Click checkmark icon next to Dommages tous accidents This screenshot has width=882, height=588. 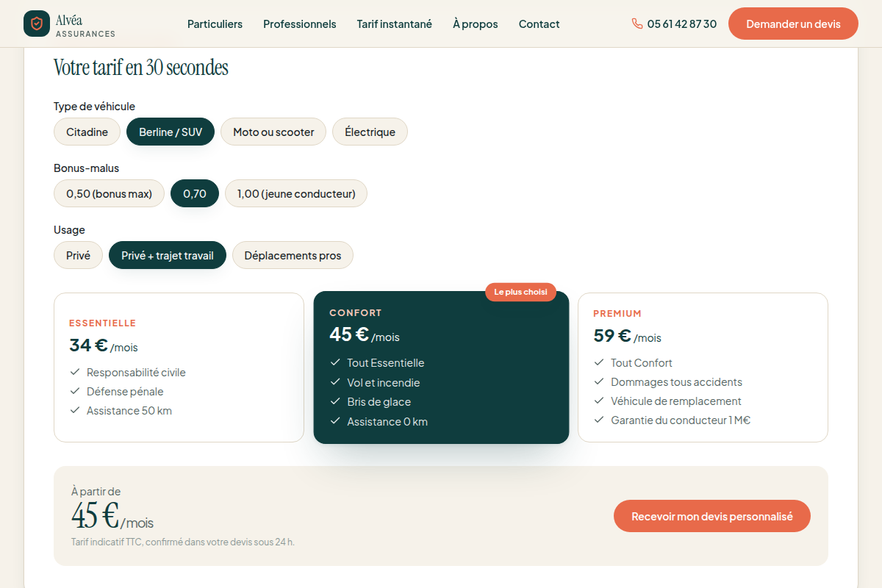coord(599,381)
